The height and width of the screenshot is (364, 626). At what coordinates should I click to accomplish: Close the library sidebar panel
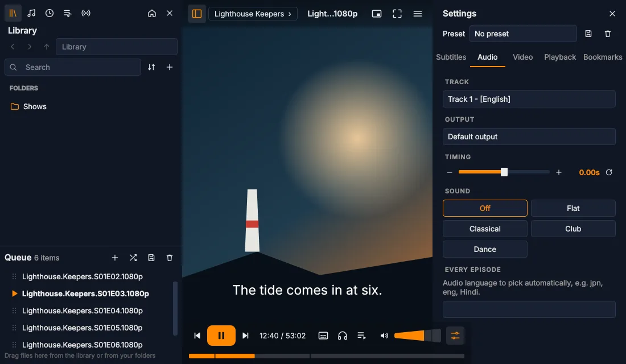click(x=170, y=13)
